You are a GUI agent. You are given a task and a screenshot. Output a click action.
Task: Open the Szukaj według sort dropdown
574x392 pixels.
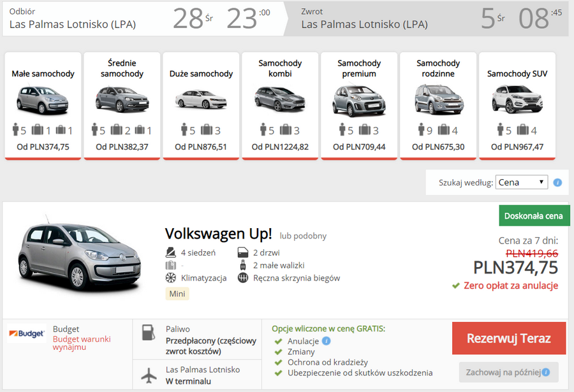[521, 182]
